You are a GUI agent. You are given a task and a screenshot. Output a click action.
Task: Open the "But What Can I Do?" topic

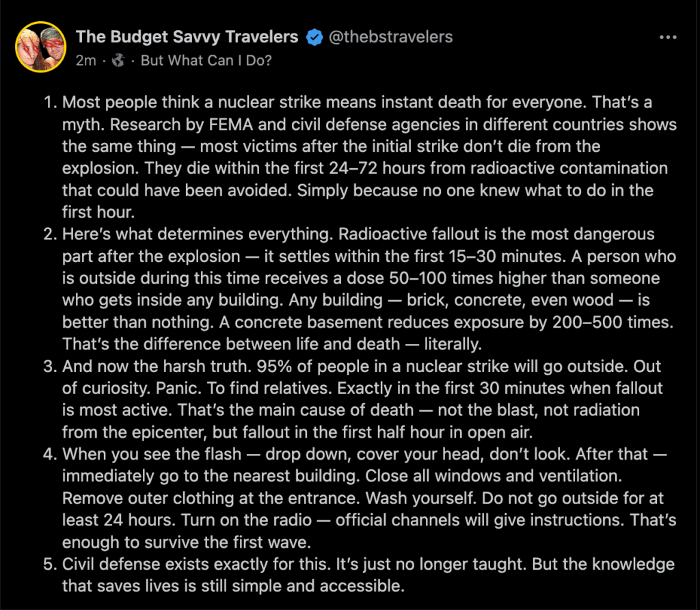(x=206, y=60)
